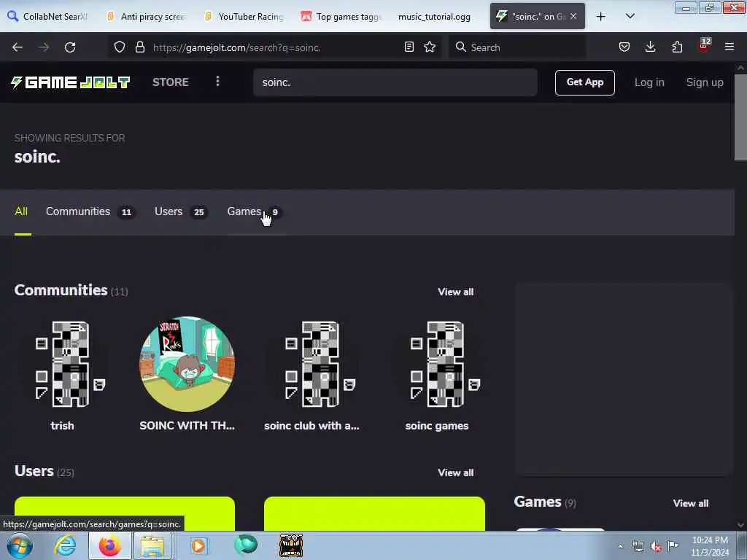Open the Windows Start menu
The height and width of the screenshot is (560, 747).
click(19, 545)
